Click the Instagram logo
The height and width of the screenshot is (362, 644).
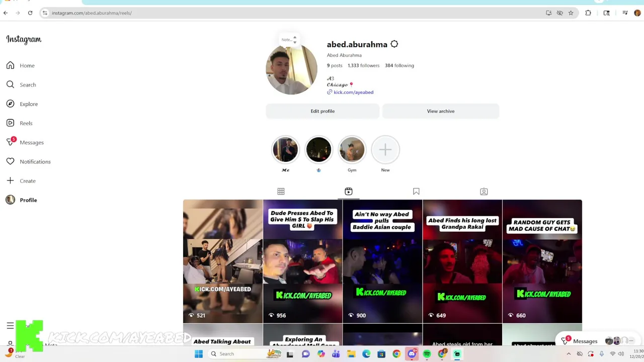24,39
